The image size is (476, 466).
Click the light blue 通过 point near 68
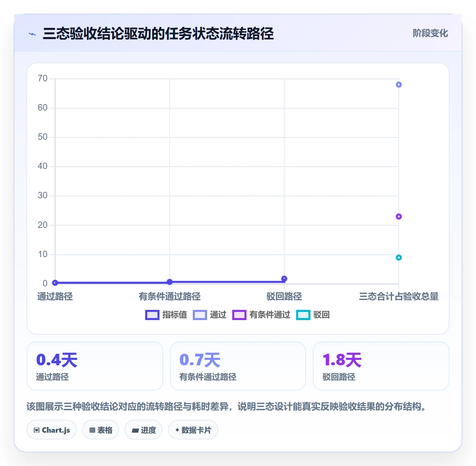point(399,85)
